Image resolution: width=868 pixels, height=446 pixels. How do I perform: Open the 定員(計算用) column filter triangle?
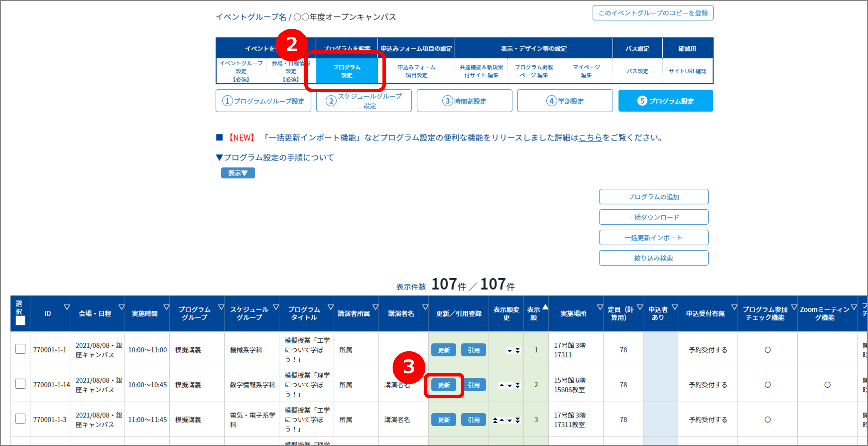click(x=640, y=307)
